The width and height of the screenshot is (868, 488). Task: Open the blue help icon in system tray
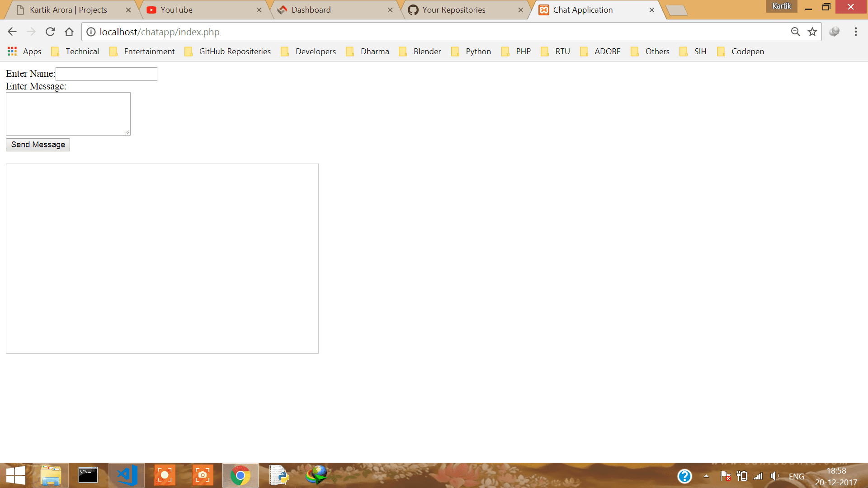coord(684,476)
